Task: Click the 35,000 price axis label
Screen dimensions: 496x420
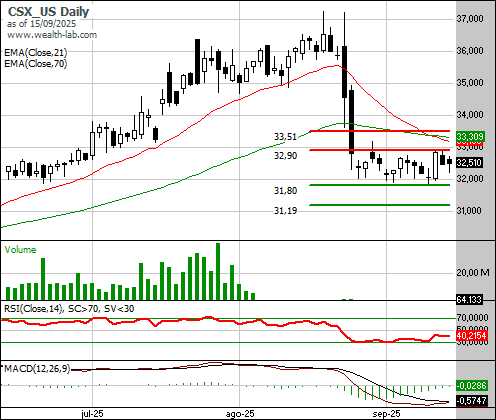Action: click(470, 83)
